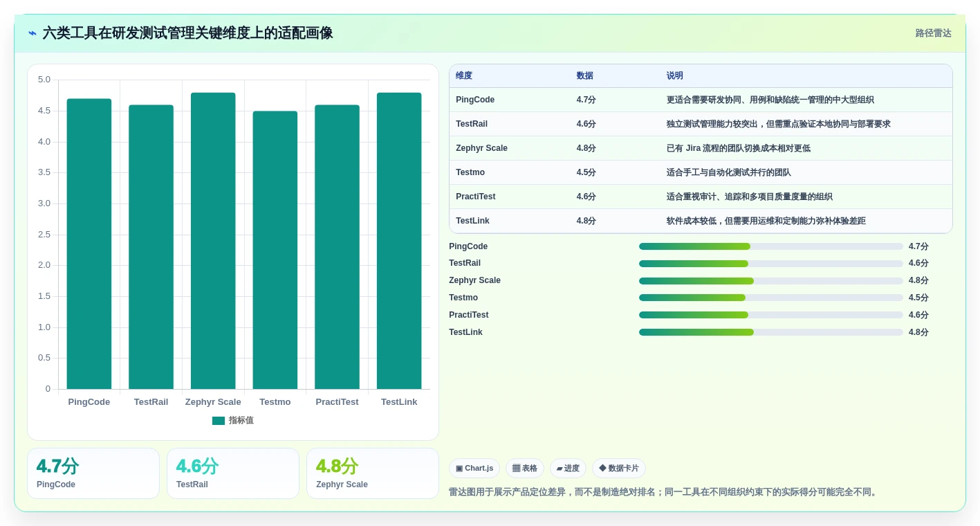Viewport: 980px width, 526px height.
Task: Click the Testmo progress bar
Action: [x=771, y=298]
